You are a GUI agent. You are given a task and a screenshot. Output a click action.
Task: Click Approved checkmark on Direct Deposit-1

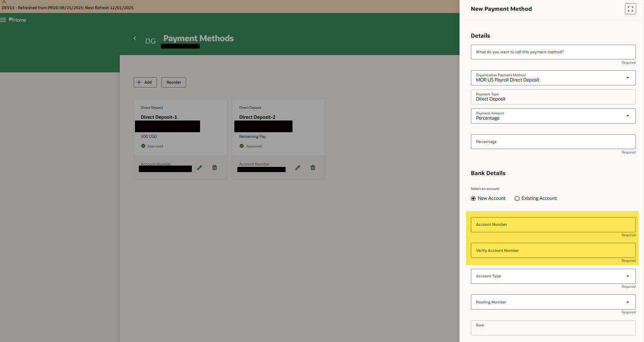143,146
